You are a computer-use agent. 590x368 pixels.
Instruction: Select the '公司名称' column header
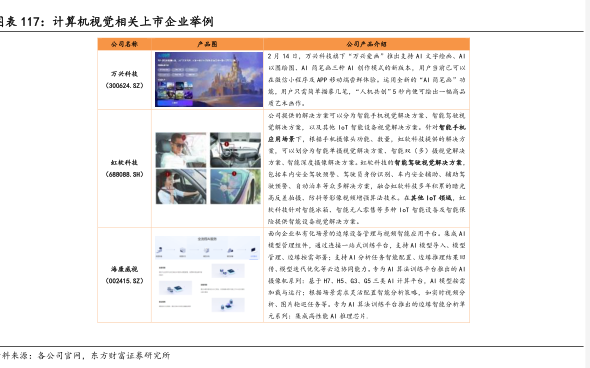click(x=125, y=44)
